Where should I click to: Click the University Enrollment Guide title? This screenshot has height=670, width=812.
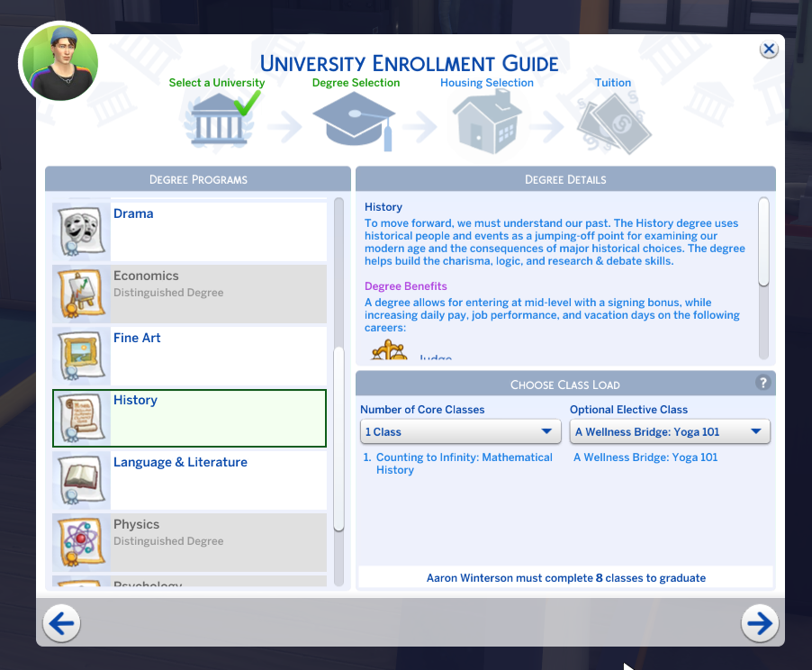point(409,63)
